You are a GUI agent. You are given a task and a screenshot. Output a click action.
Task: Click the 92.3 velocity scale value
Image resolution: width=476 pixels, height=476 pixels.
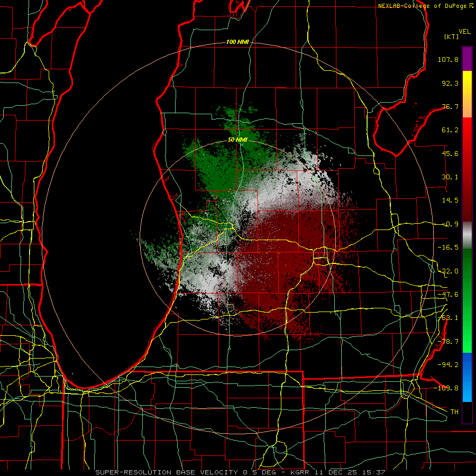[450, 83]
